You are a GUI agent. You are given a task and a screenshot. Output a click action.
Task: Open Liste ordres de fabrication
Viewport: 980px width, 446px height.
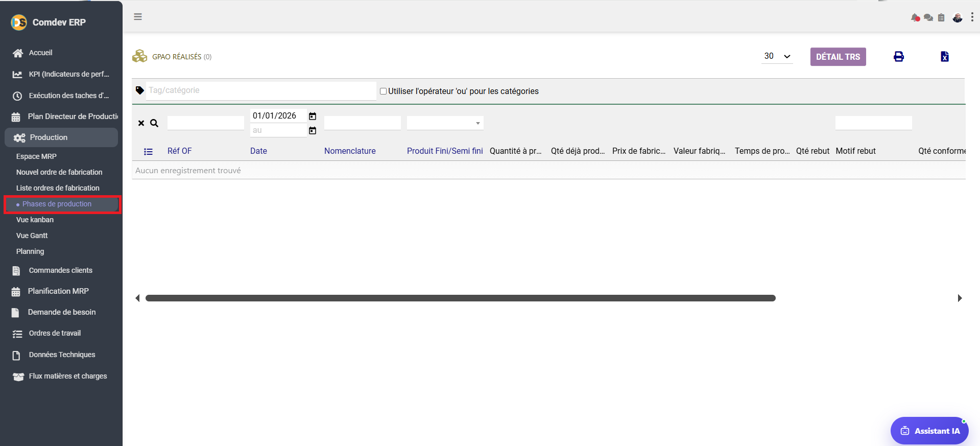58,188
